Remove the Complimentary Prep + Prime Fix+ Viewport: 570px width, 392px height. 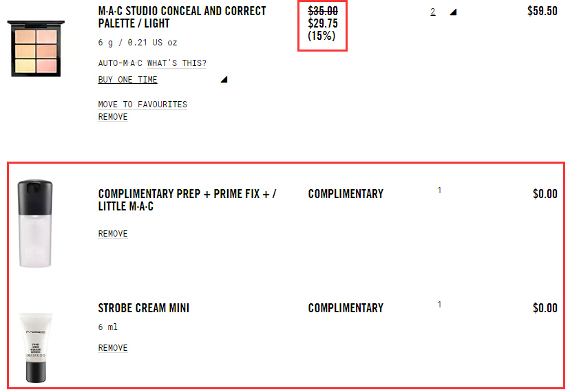tap(113, 234)
